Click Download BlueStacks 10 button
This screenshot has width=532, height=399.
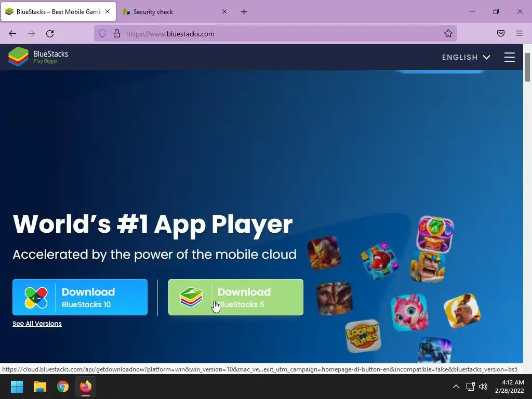pyautogui.click(x=80, y=297)
